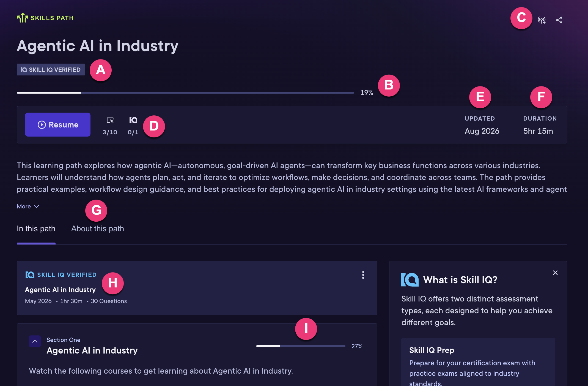Click the 19% overall progress bar
The height and width of the screenshot is (386, 588).
(185, 93)
